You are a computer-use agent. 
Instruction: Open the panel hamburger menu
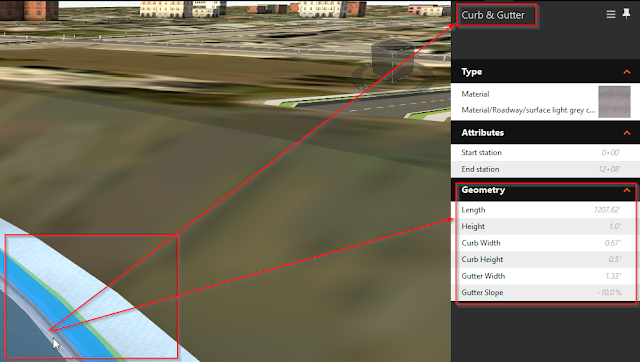coord(611,15)
